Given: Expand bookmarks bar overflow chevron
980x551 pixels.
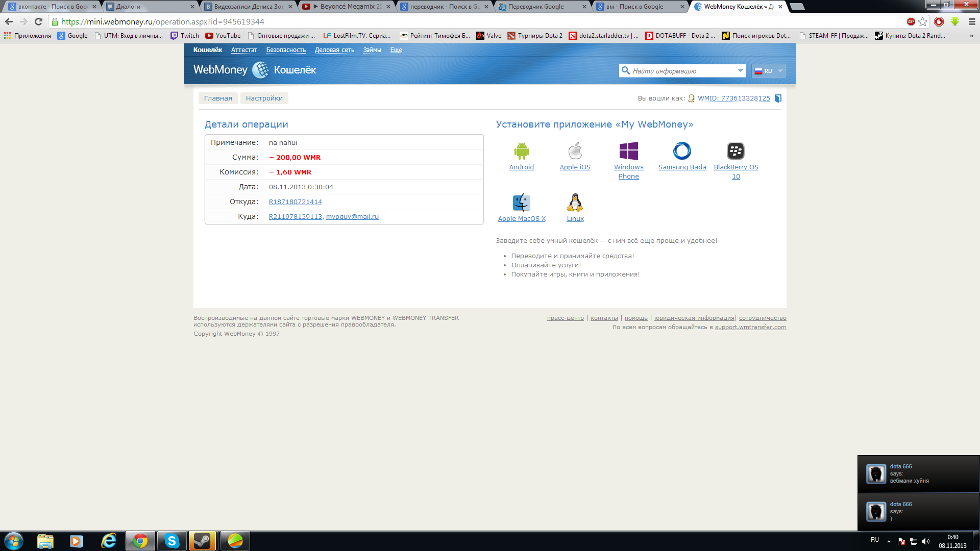Looking at the screenshot, I should tap(971, 36).
